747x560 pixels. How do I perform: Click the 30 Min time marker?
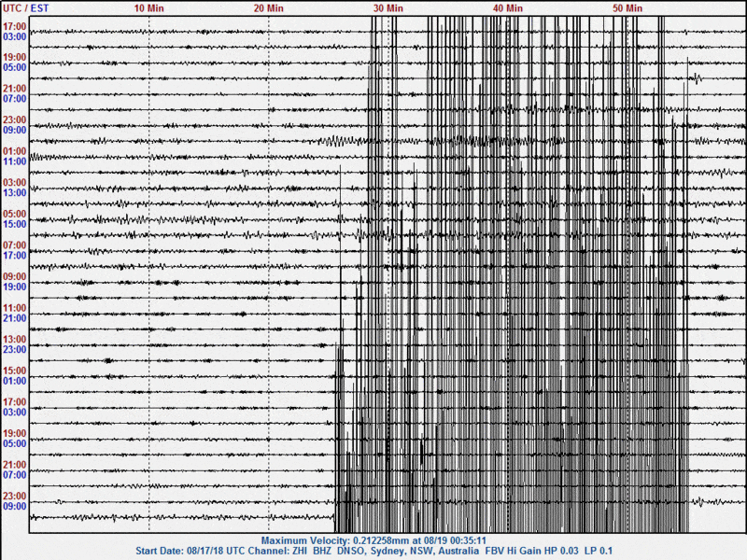388,8
